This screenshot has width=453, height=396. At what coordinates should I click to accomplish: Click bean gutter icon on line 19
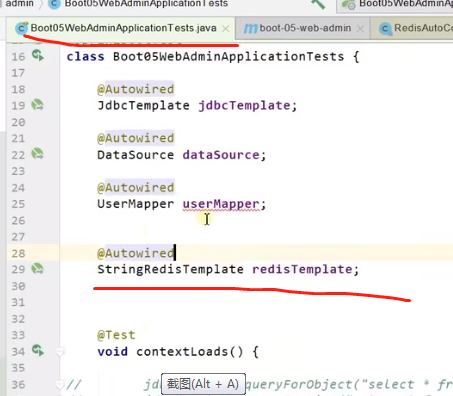coord(37,105)
